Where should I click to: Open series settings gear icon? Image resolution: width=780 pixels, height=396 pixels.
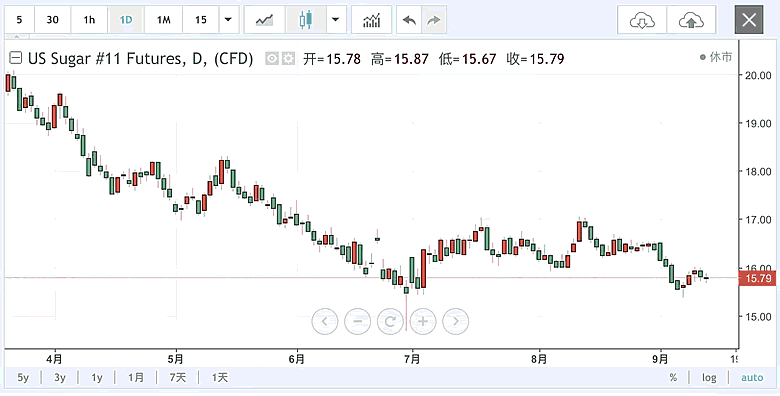[x=289, y=59]
